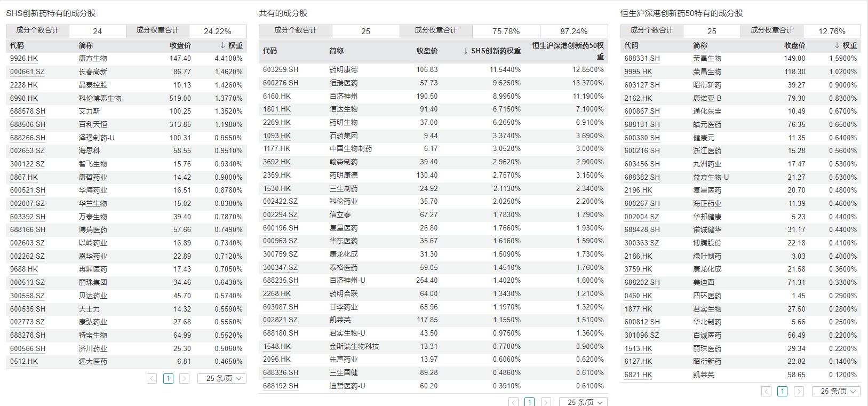Screen dimensions: 868x406
Task: Select page 1 in 共有的成分股 pagination
Action: click(530, 402)
